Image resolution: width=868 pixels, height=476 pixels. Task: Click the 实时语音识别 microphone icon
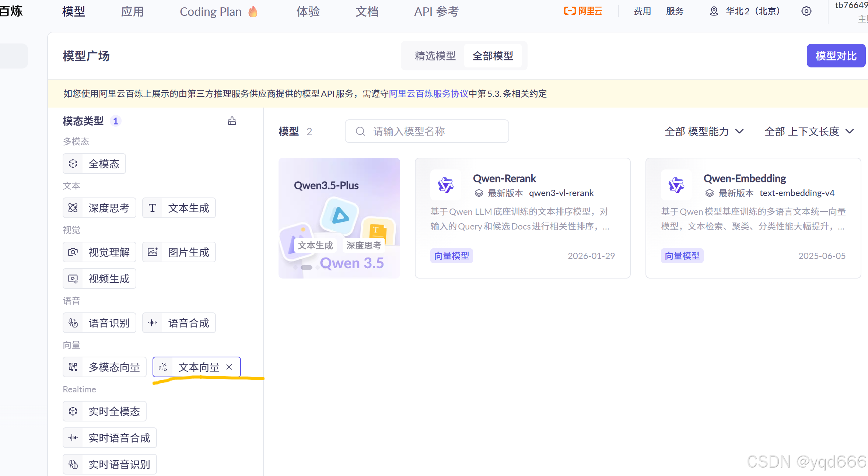[73, 464]
